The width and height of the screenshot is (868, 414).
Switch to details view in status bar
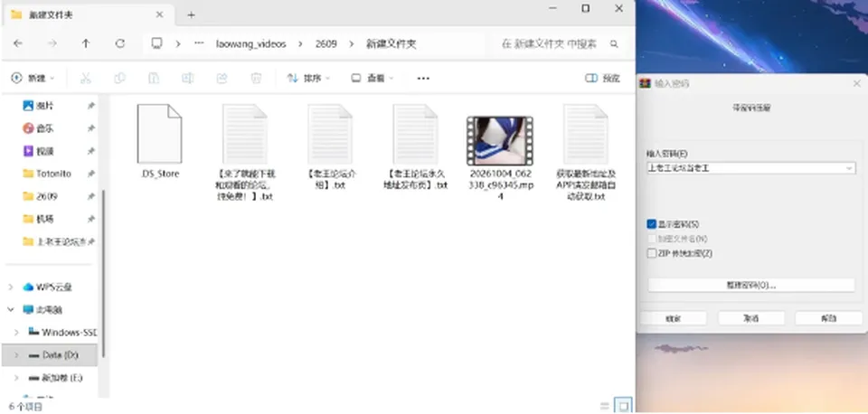coord(605,406)
